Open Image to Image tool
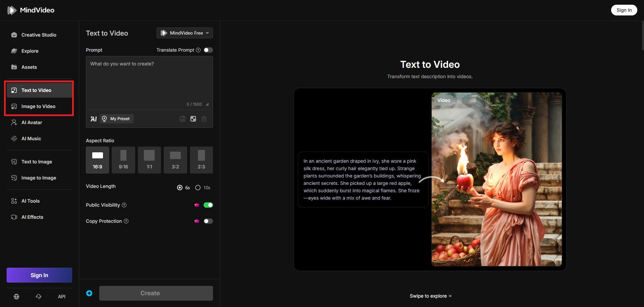Viewport: 644px width, 307px height. point(39,178)
